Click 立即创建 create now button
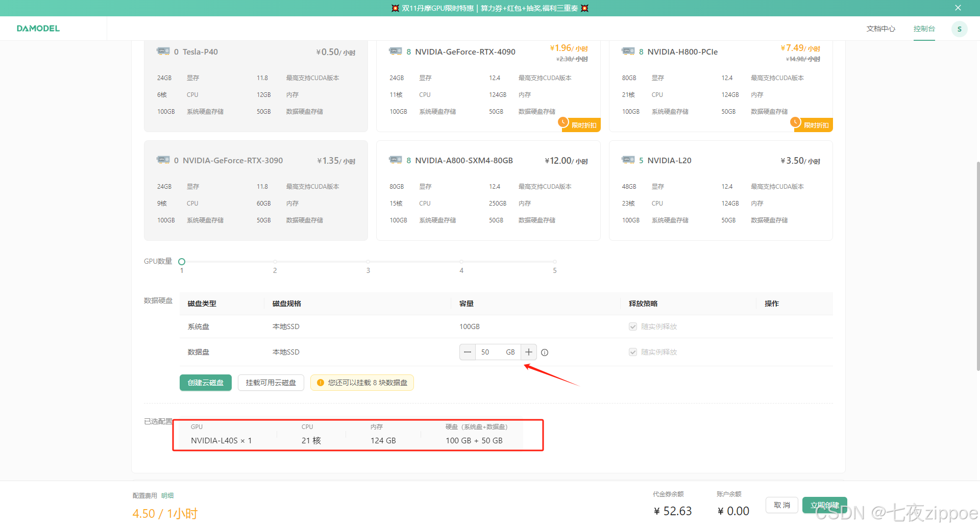This screenshot has height=529, width=980. click(825, 505)
